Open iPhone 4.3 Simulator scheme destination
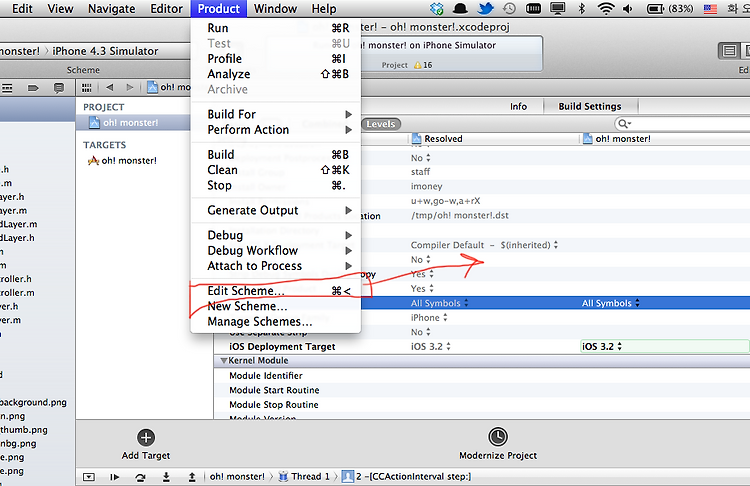Viewport: 750px width, 486px height. [105, 51]
